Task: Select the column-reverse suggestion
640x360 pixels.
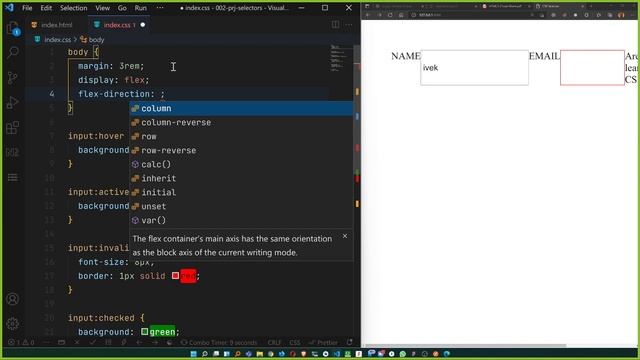Action: 241,122
